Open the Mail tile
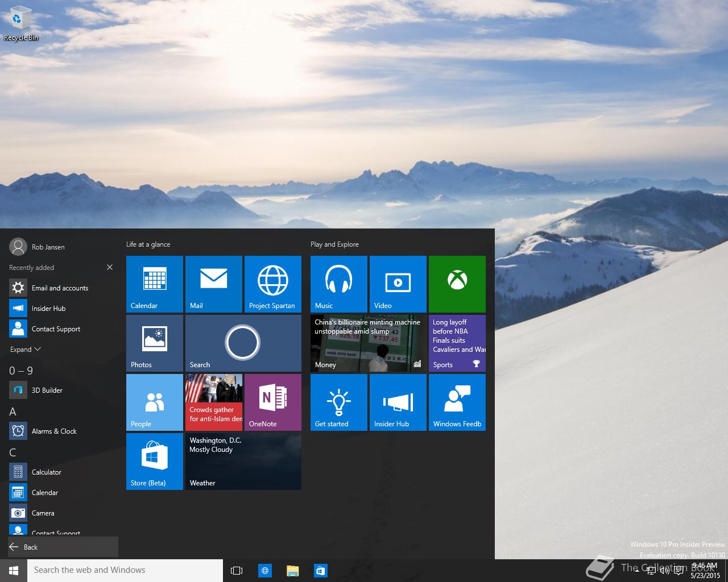Image resolution: width=728 pixels, height=582 pixels. (x=214, y=284)
